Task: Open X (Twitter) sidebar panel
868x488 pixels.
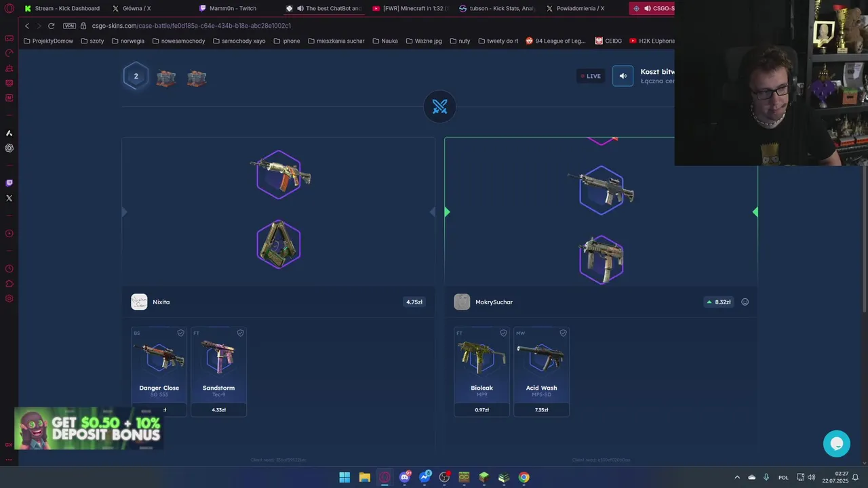Action: tap(9, 198)
